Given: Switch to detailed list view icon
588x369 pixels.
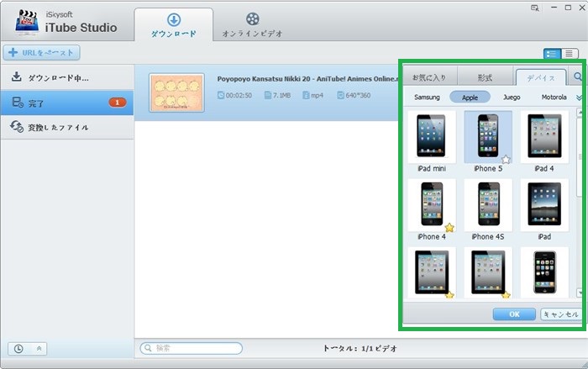Looking at the screenshot, I should [x=552, y=54].
